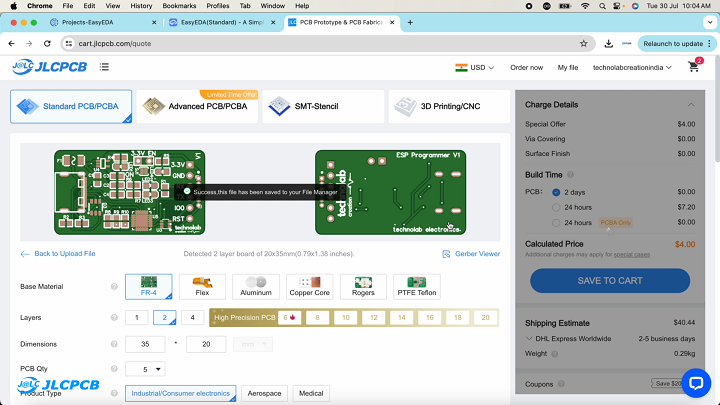Open Chrome tab search dropdown
The width and height of the screenshot is (720, 405).
point(710,22)
